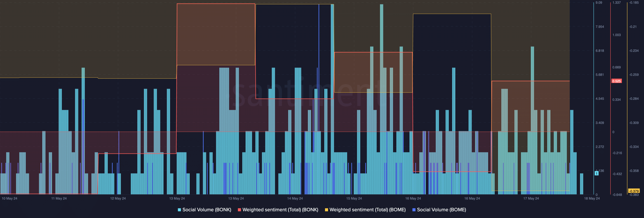
Task: Click the 0.334 BONK sentiment axis value
Action: (617, 100)
